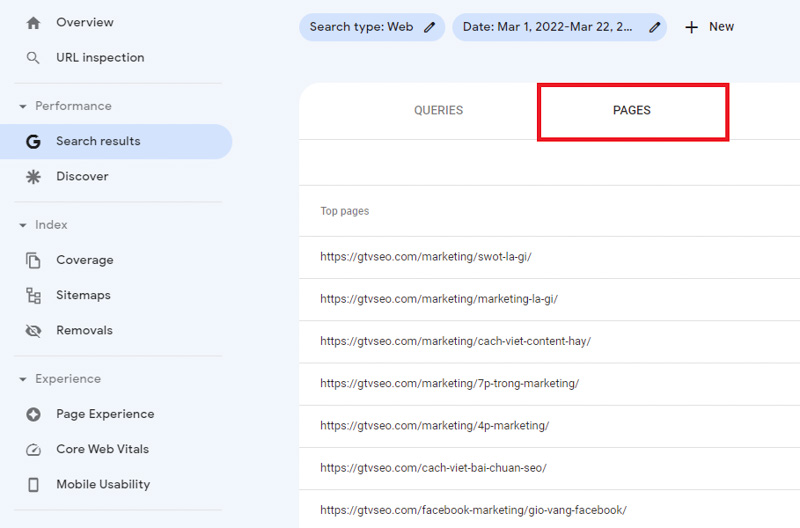
Task: Click the Index section heading
Action: pos(51,225)
